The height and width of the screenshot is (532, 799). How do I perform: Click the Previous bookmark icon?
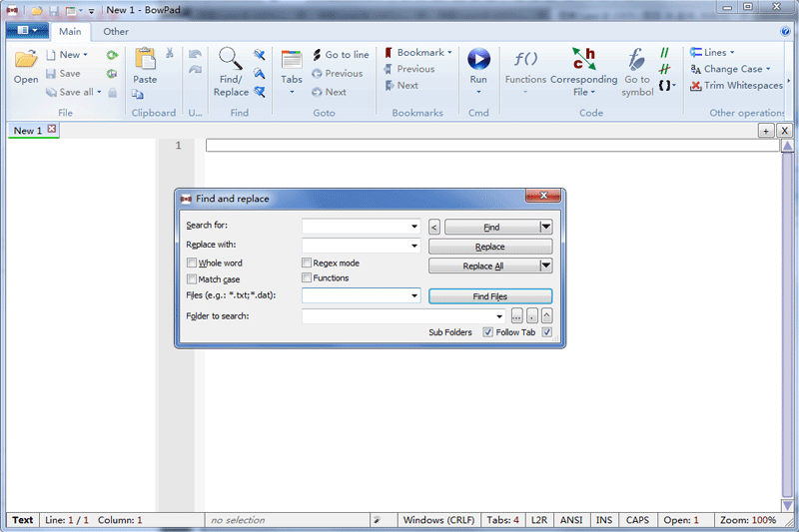pos(389,69)
